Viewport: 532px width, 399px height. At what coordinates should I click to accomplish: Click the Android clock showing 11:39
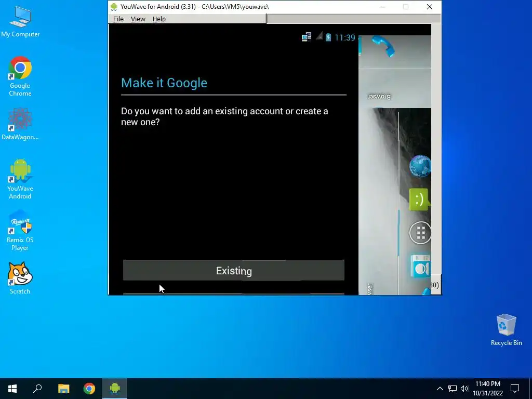[345, 37]
